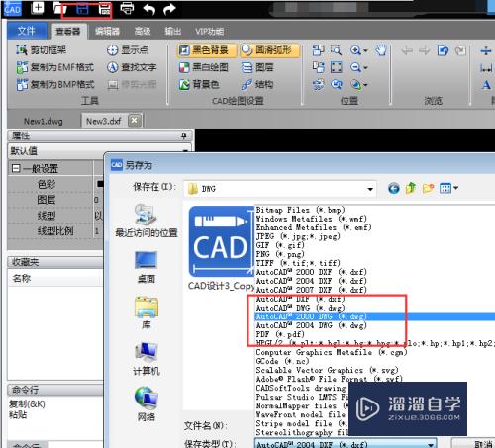Click the rotate view icon in 浏览 group

coord(443,50)
